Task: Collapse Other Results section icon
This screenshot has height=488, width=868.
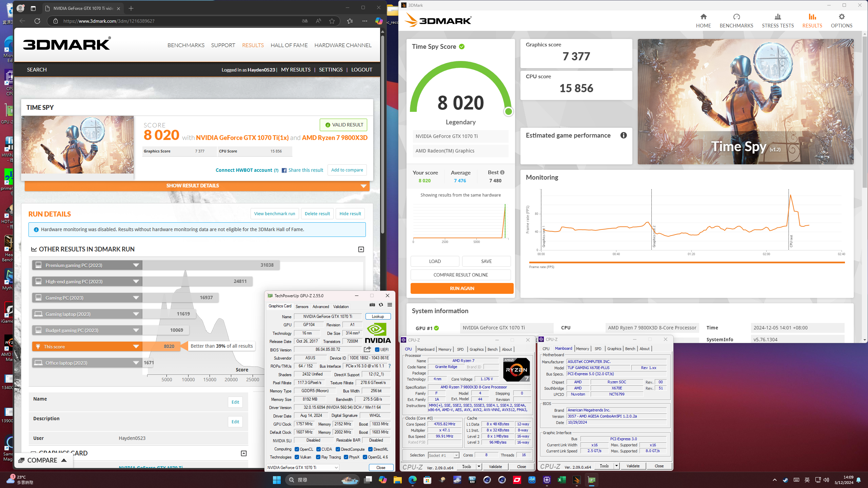Action: pos(361,249)
